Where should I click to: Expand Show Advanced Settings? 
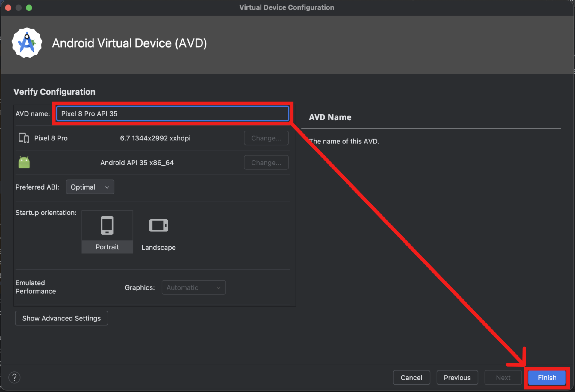61,318
